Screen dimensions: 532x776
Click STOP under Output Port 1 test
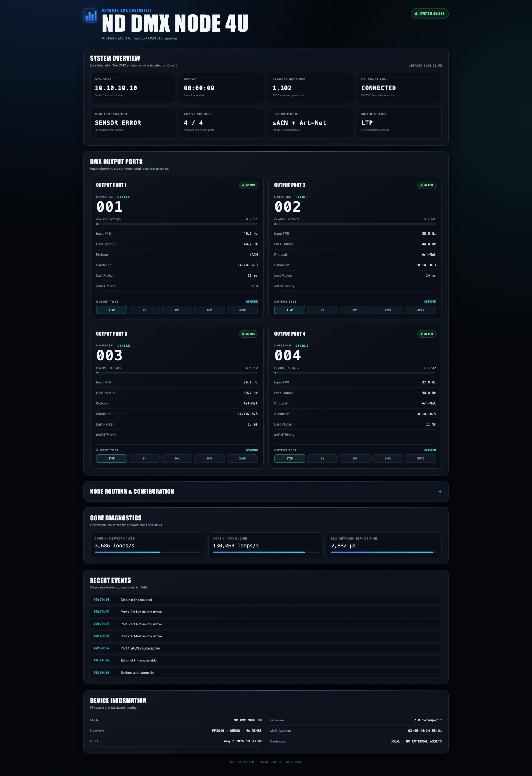coord(111,310)
